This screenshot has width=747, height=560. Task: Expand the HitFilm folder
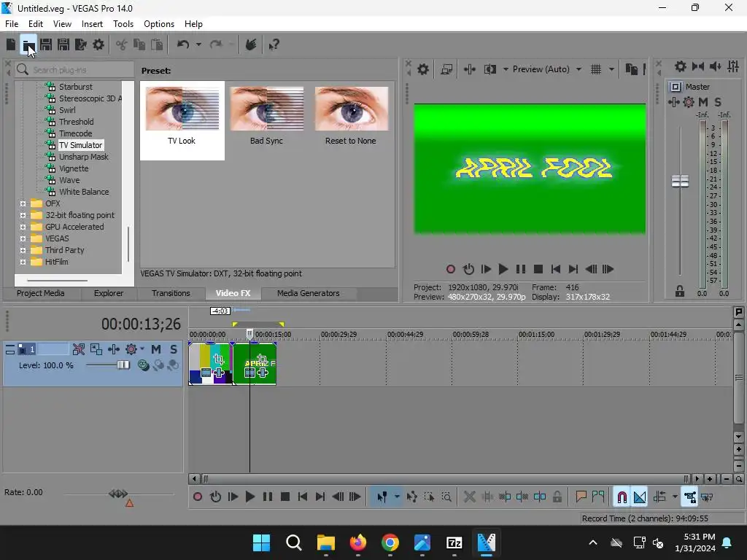(x=23, y=262)
